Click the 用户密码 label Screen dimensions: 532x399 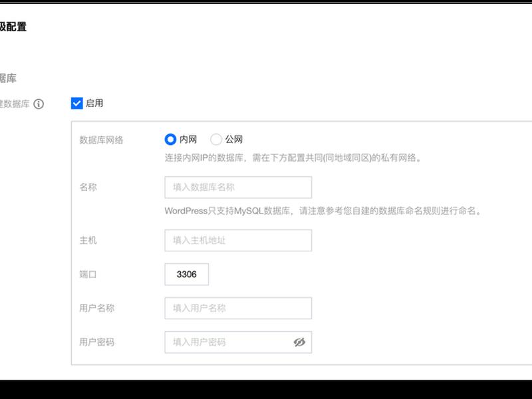click(96, 342)
